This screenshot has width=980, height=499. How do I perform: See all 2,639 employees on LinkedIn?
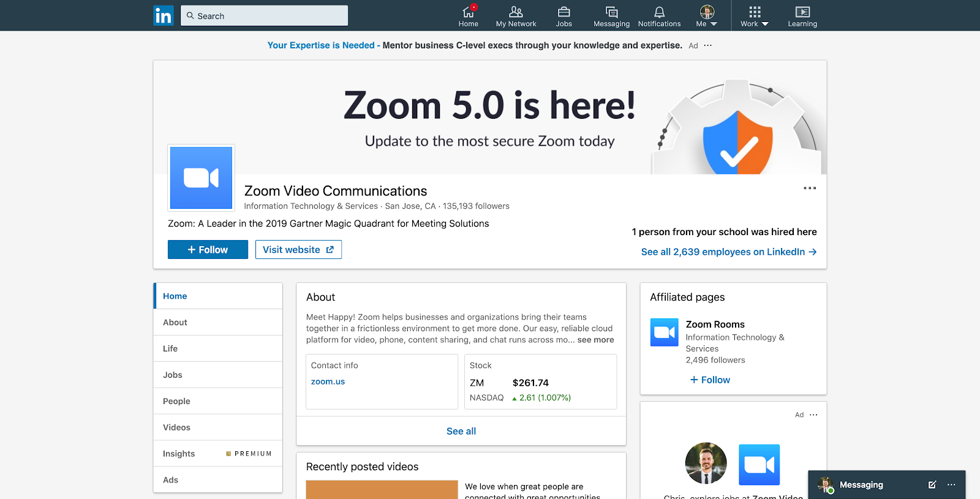(729, 252)
